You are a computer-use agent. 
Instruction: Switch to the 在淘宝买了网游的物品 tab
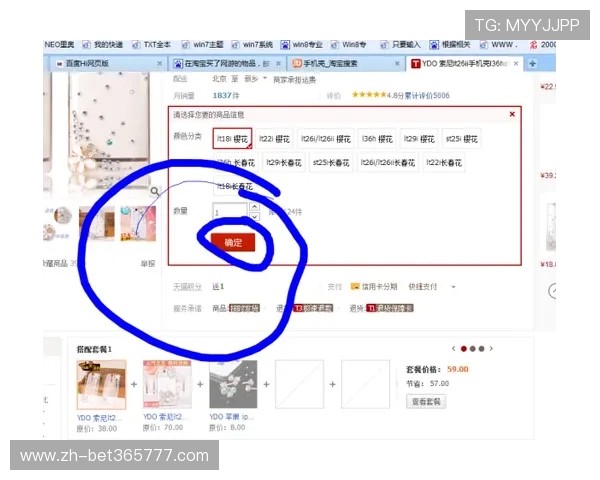point(227,64)
